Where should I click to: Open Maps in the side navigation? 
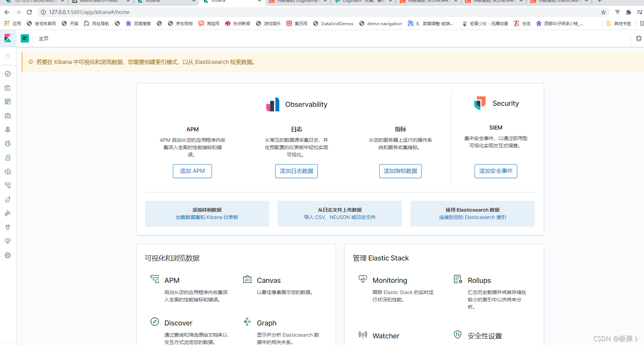(8, 130)
